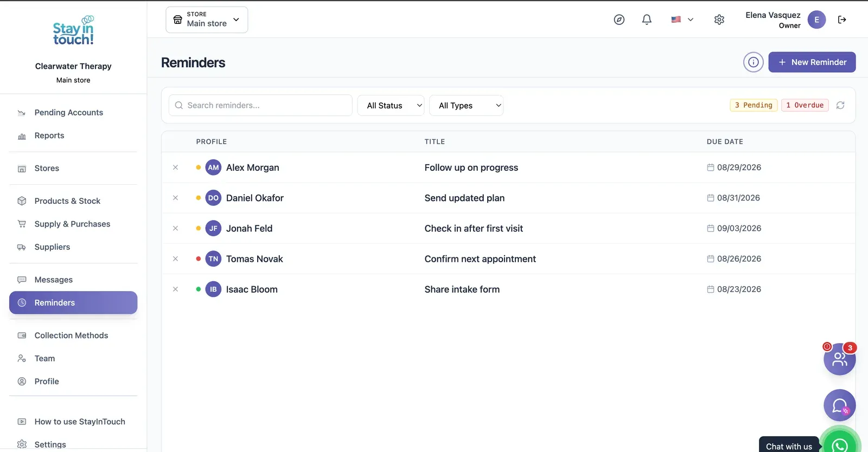Click the logout icon beside user avatar
The image size is (868, 452).
tap(842, 20)
